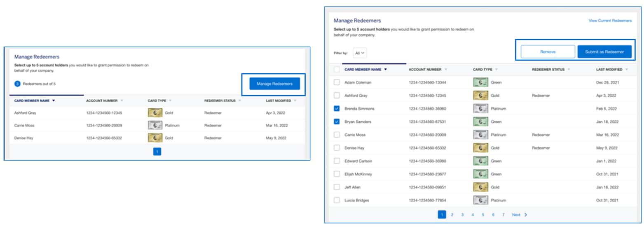Uncheck the Brenda Simmons checkbox
Image resolution: width=644 pixels, height=231 pixels.
337,109
